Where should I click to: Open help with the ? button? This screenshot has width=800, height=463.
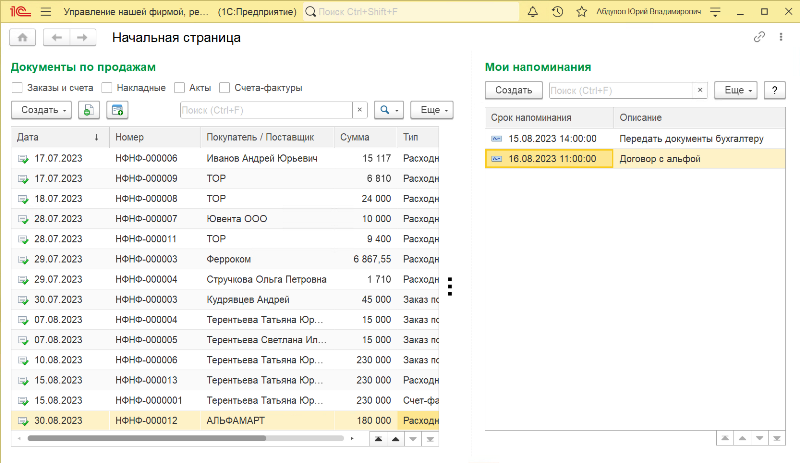pyautogui.click(x=774, y=90)
